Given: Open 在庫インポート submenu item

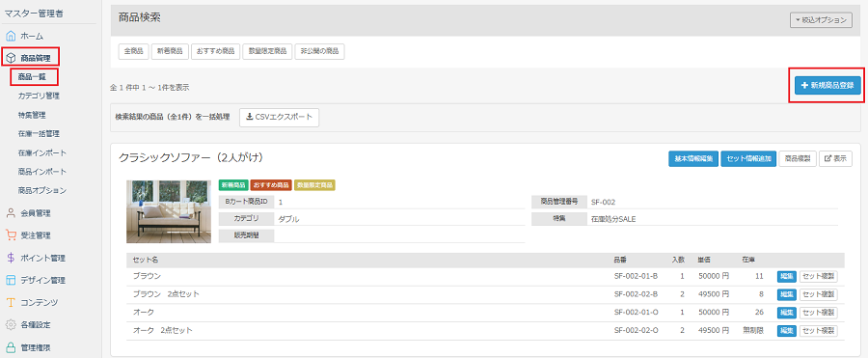Looking at the screenshot, I should click(42, 153).
